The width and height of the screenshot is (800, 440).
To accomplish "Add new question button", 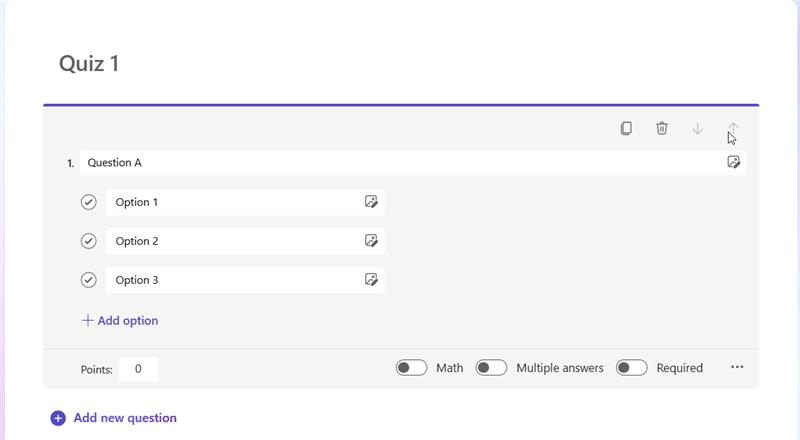I will click(114, 418).
